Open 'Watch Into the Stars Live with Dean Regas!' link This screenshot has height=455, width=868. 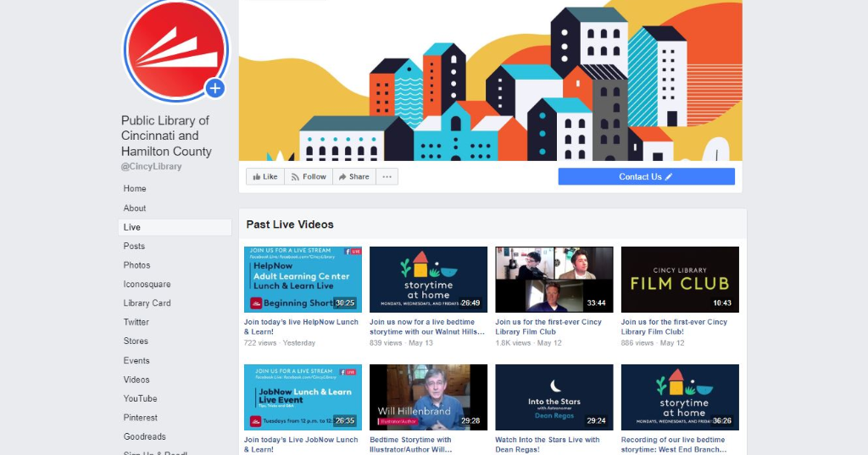click(548, 445)
